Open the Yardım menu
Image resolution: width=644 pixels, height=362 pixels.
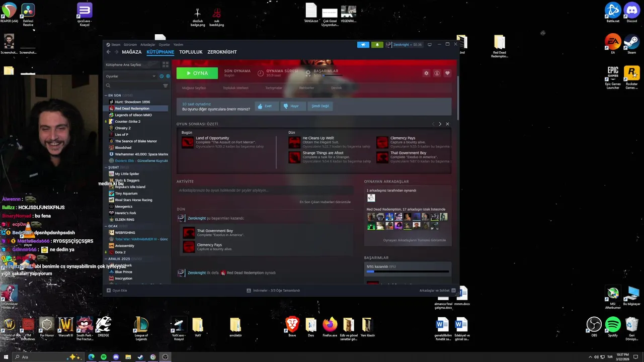pos(178,44)
